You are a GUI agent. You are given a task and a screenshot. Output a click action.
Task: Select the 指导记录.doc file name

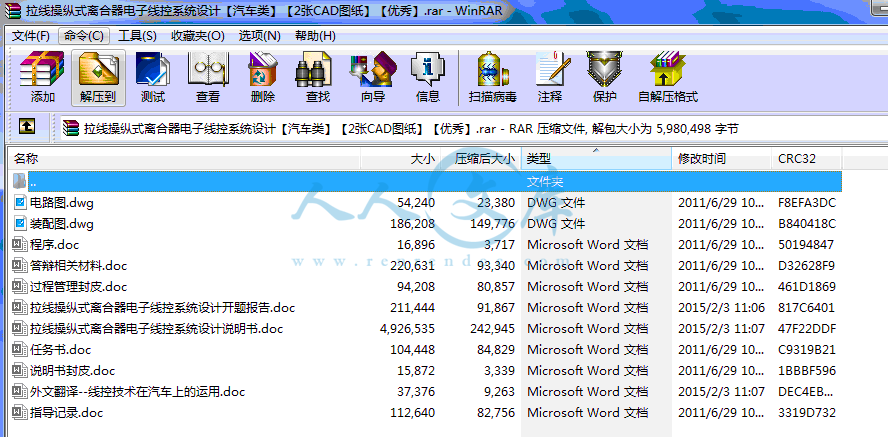tap(66, 413)
